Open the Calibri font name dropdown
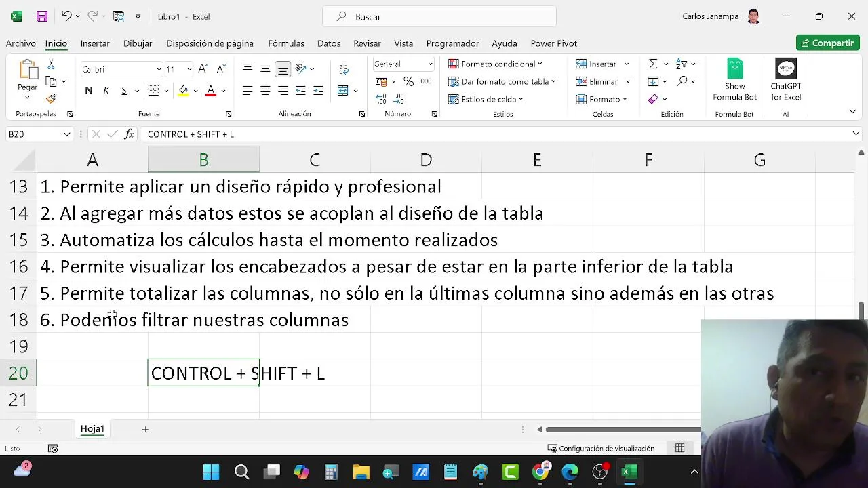 [x=159, y=69]
